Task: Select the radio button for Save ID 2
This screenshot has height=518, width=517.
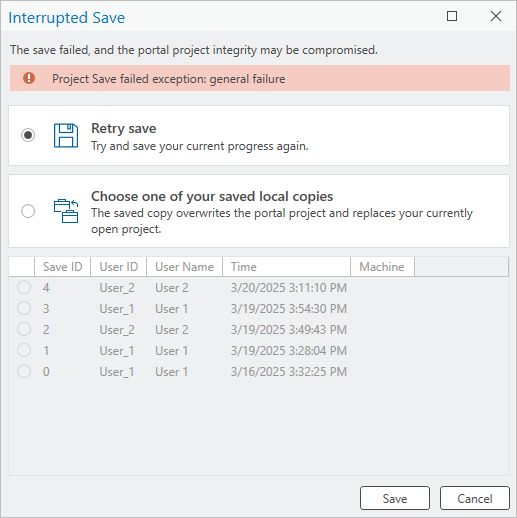Action: 24,329
